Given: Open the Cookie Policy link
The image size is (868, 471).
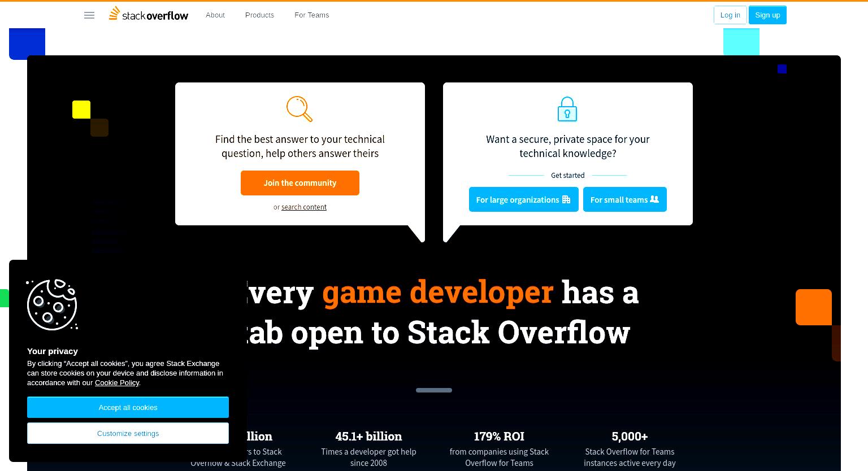Looking at the screenshot, I should click(117, 383).
